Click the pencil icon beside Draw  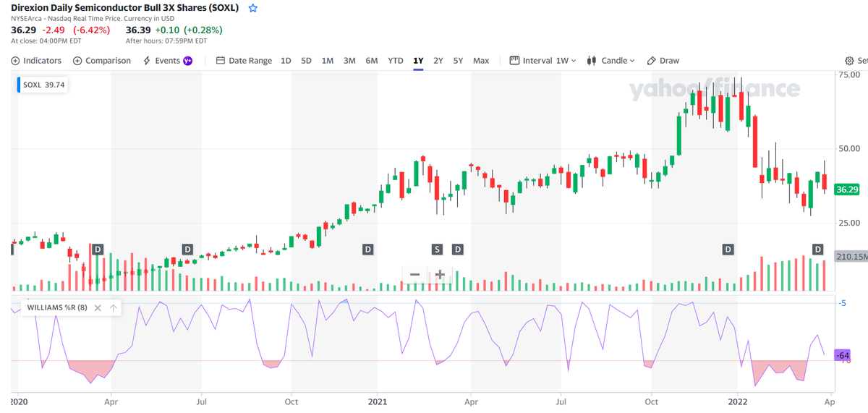point(651,61)
